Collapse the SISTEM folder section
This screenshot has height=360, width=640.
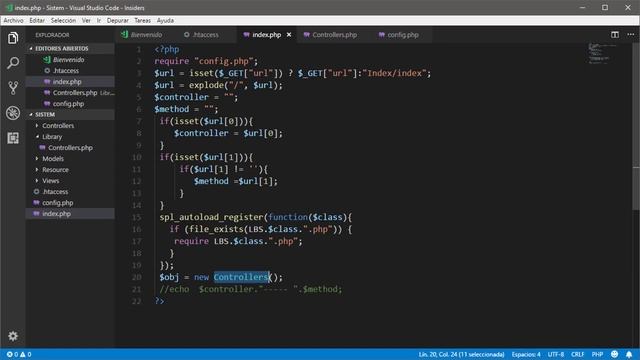tap(70, 115)
